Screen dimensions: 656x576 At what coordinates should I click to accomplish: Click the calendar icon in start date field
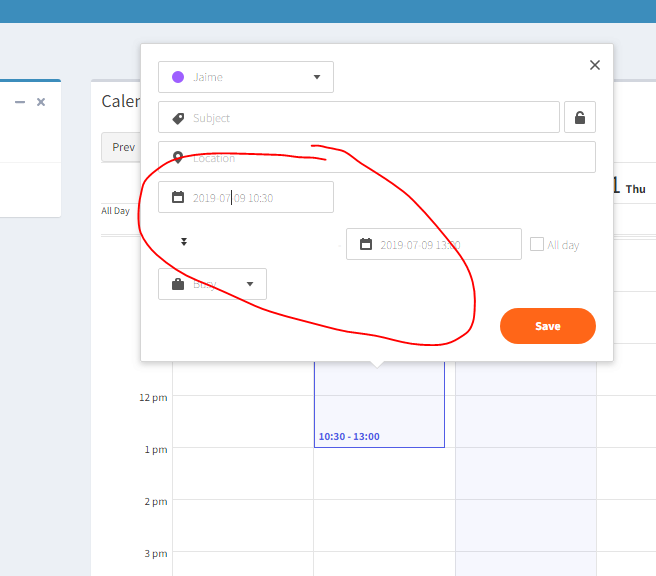[178, 197]
